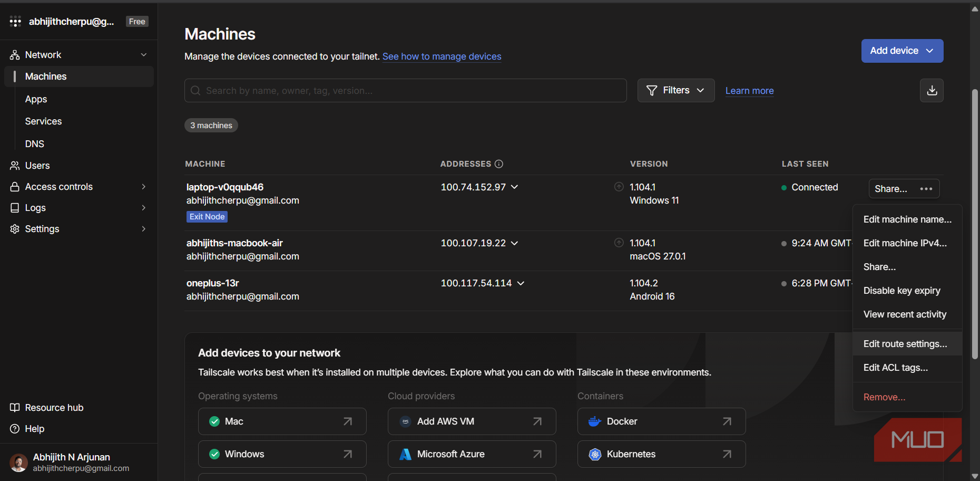Click the AWS logo icon
Screen dimensions: 980x481
(x=405, y=421)
